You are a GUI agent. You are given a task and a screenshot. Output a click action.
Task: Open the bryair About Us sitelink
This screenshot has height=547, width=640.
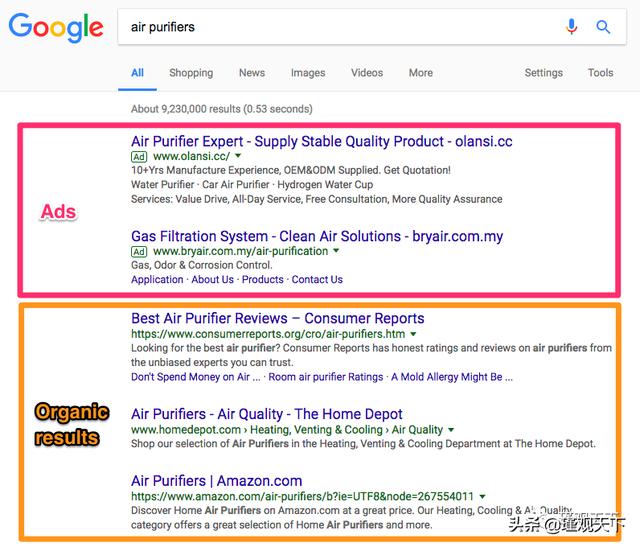click(213, 280)
